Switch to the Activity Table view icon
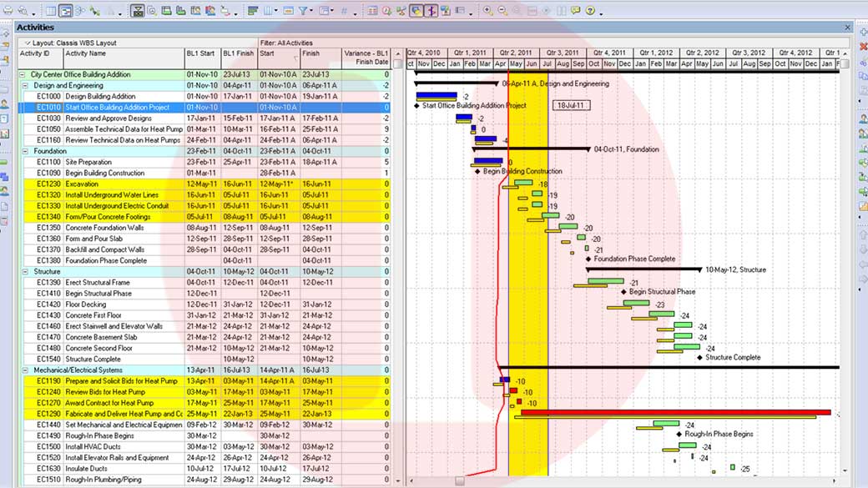The height and width of the screenshot is (488, 868). point(51,11)
